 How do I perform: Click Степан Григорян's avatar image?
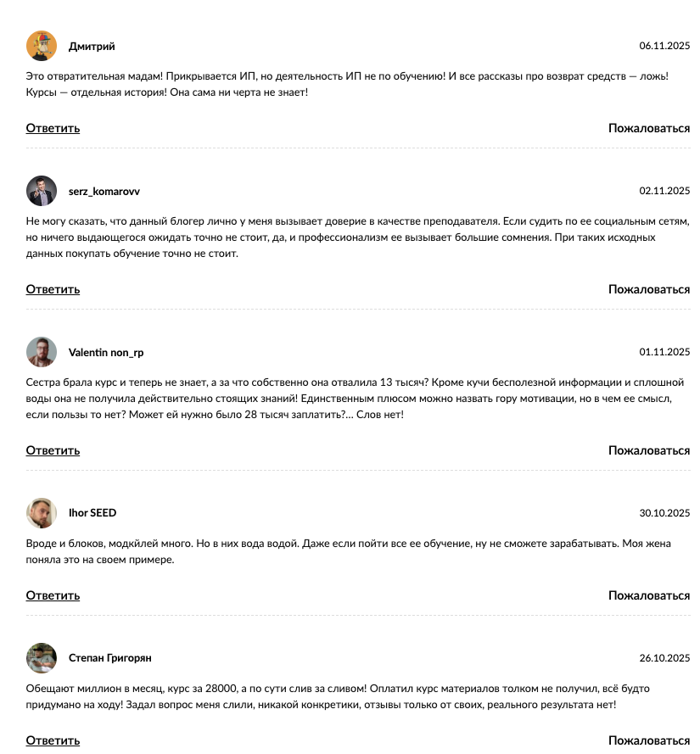pos(42,658)
